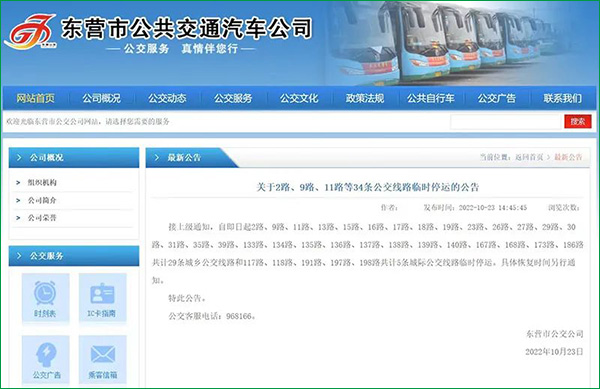Click the red 搜索 button
600x389 pixels.
click(578, 122)
